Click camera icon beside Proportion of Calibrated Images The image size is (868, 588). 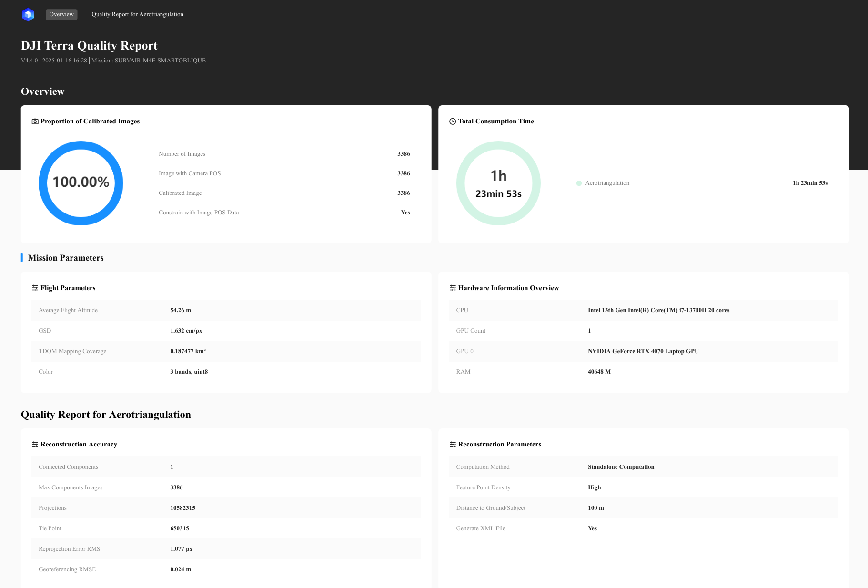tap(35, 122)
